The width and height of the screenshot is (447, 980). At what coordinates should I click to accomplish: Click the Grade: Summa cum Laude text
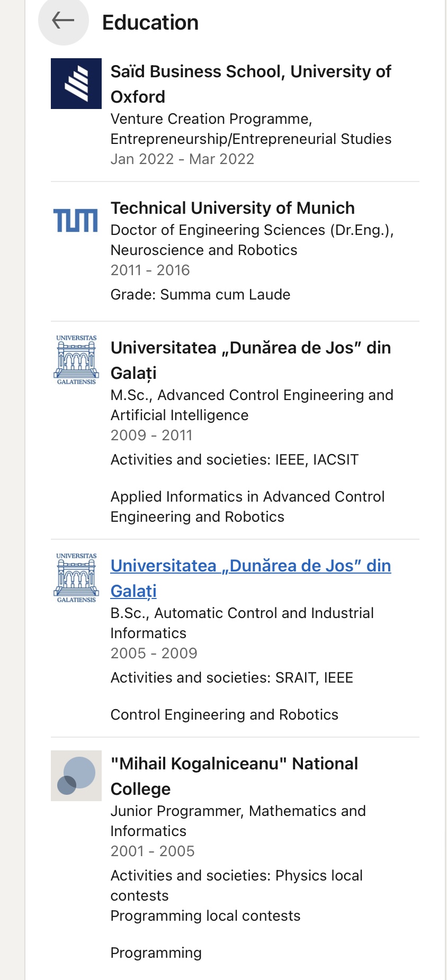(x=200, y=294)
